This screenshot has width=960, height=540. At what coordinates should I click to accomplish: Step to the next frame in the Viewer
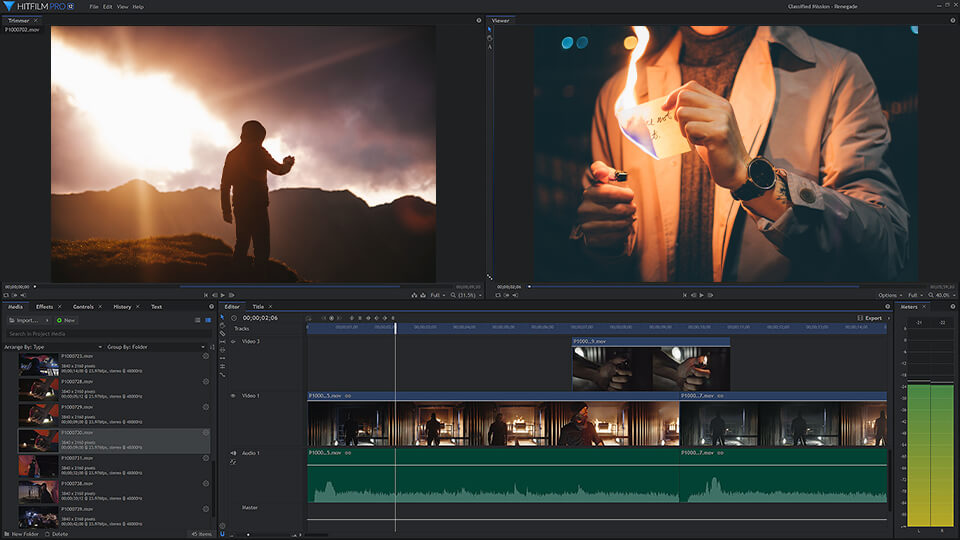710,295
